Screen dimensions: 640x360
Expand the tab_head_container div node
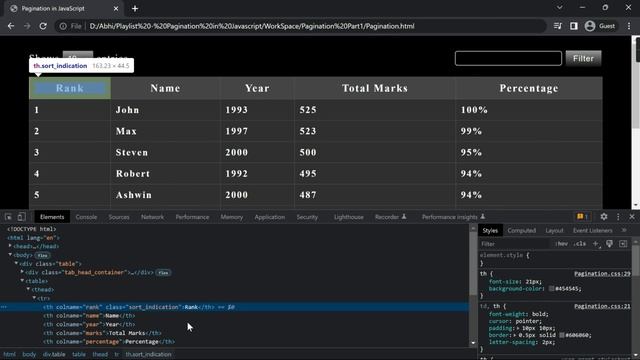click(22, 272)
